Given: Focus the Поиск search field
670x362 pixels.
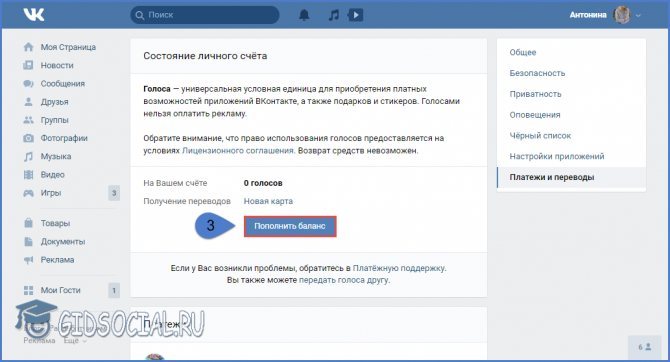Looking at the screenshot, I should coord(205,15).
